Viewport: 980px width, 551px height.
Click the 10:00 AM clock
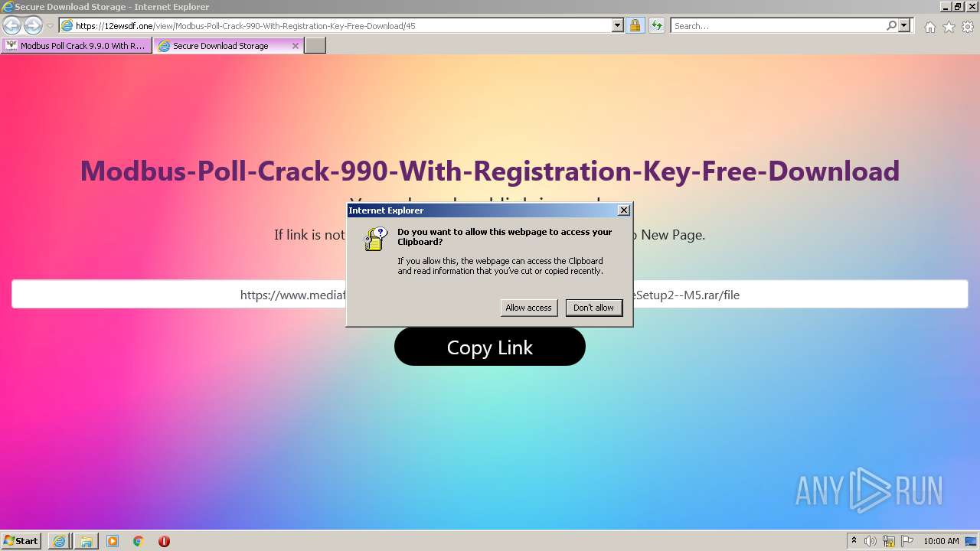(x=941, y=541)
